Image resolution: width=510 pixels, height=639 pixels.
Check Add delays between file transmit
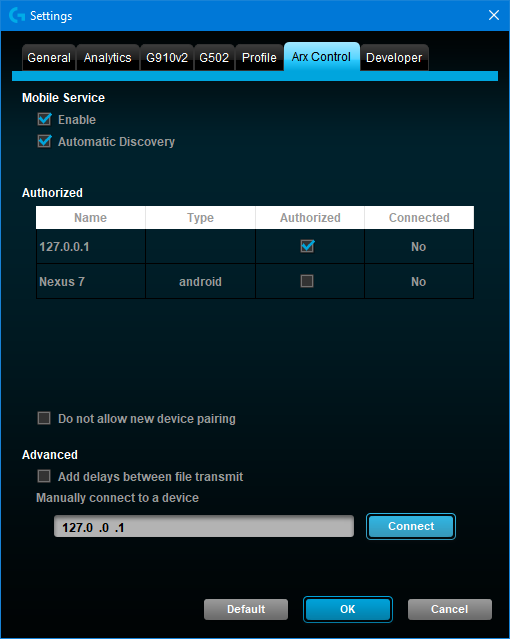click(44, 476)
